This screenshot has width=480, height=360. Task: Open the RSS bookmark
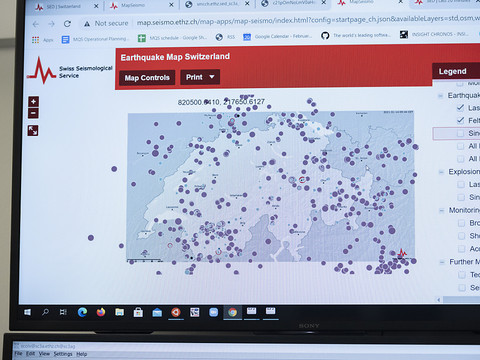click(225, 37)
